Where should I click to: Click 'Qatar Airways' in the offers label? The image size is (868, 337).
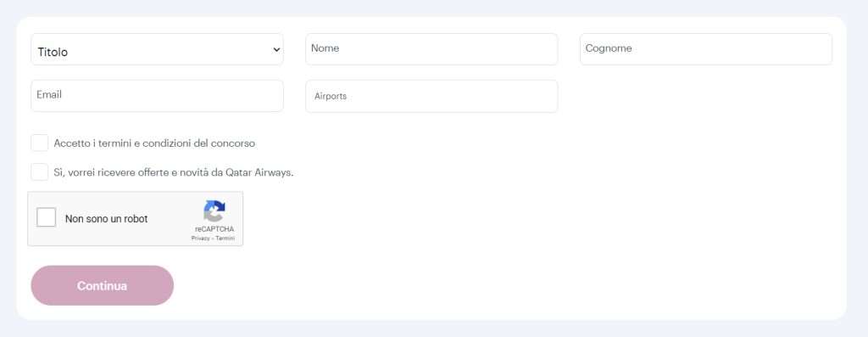click(259, 172)
